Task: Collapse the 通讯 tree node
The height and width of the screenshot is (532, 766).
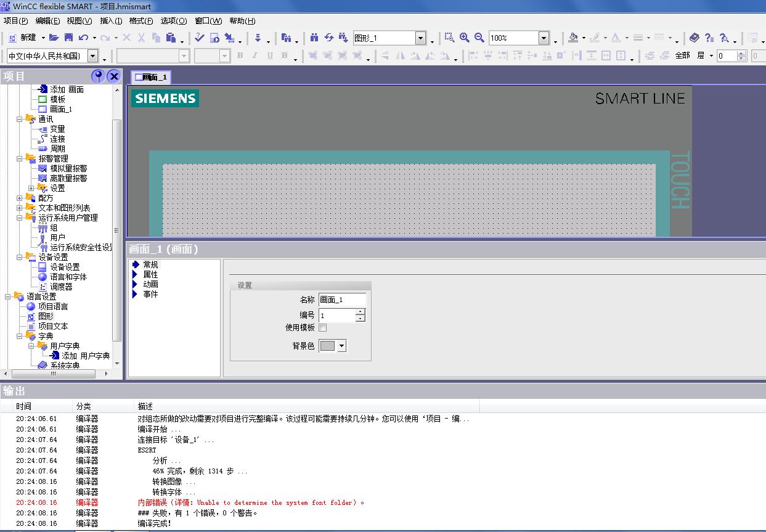Action: click(20, 119)
